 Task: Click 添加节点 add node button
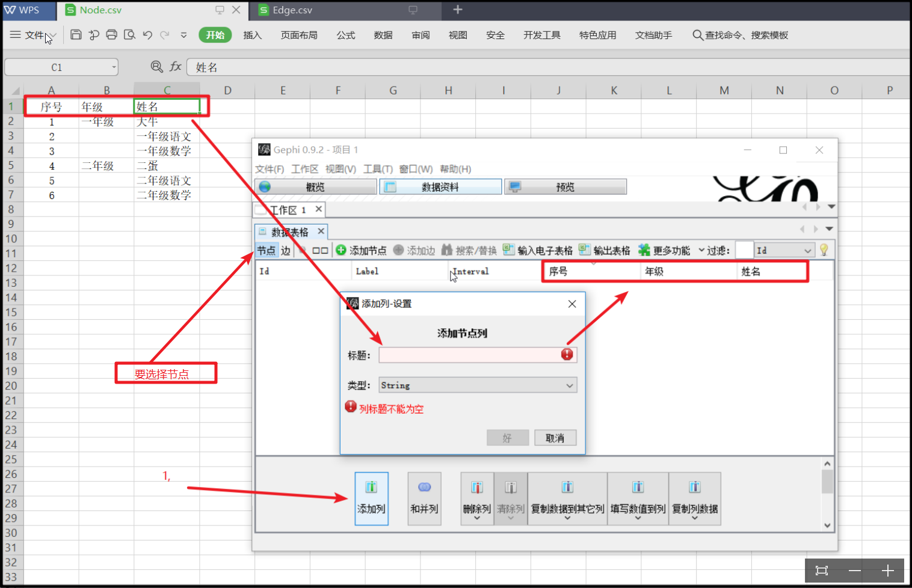coord(361,250)
